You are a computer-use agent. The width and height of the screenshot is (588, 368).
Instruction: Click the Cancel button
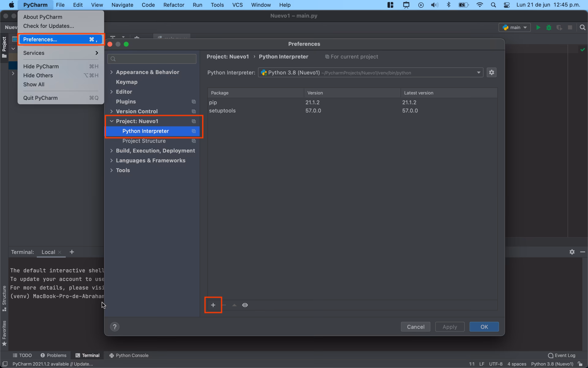(416, 327)
